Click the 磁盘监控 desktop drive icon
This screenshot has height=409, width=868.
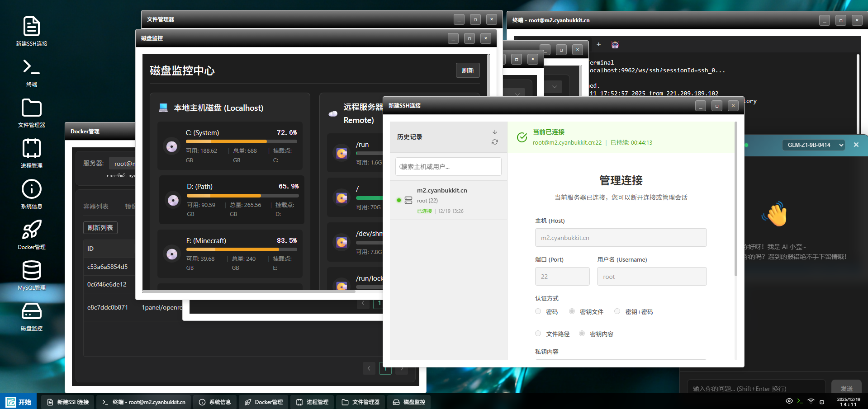[32, 312]
